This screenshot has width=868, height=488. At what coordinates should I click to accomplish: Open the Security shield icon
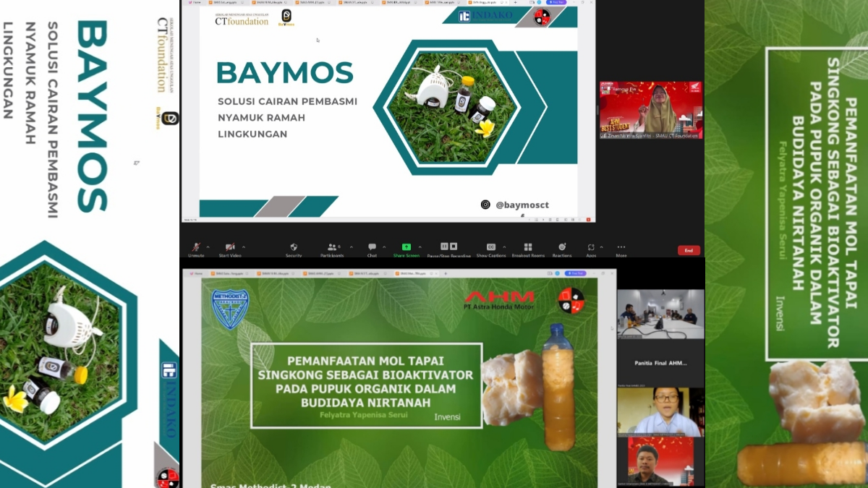[294, 248]
